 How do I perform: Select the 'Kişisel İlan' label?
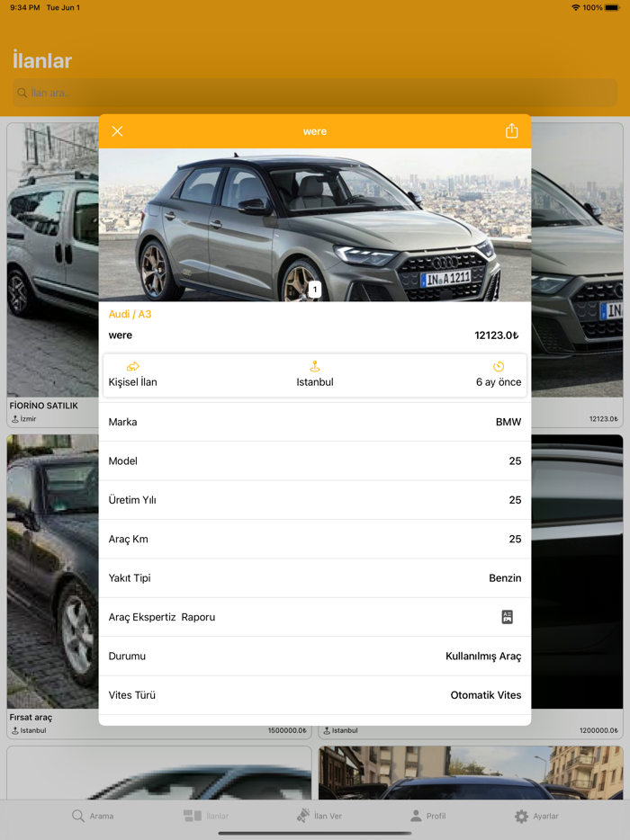click(x=132, y=382)
